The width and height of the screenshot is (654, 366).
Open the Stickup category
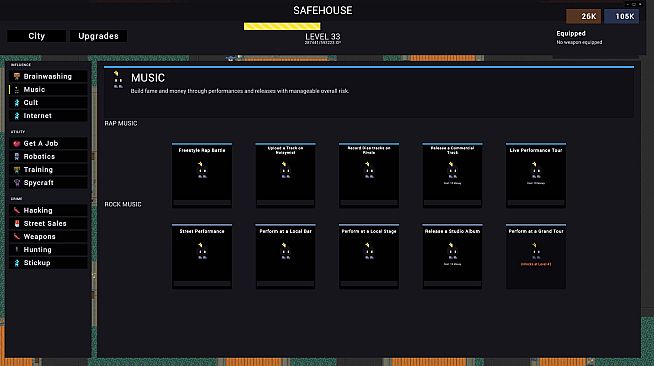[x=48, y=263]
